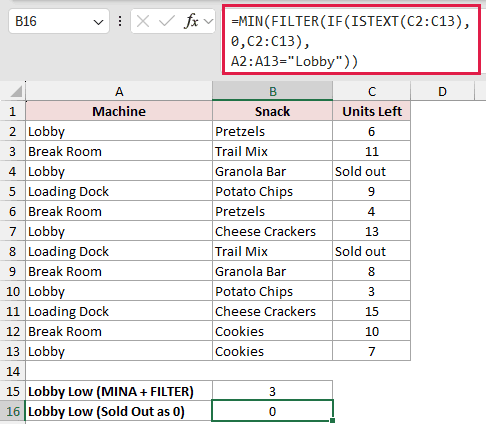
Task: Select column C header
Action: coord(372,91)
